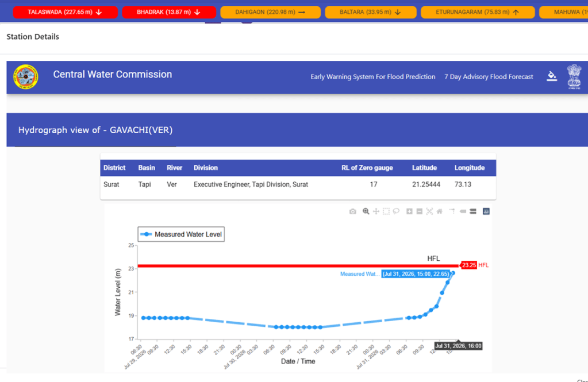Viewport: 588px width, 382px height.
Task: Toggle show closest data on hover
Action: coord(463,211)
